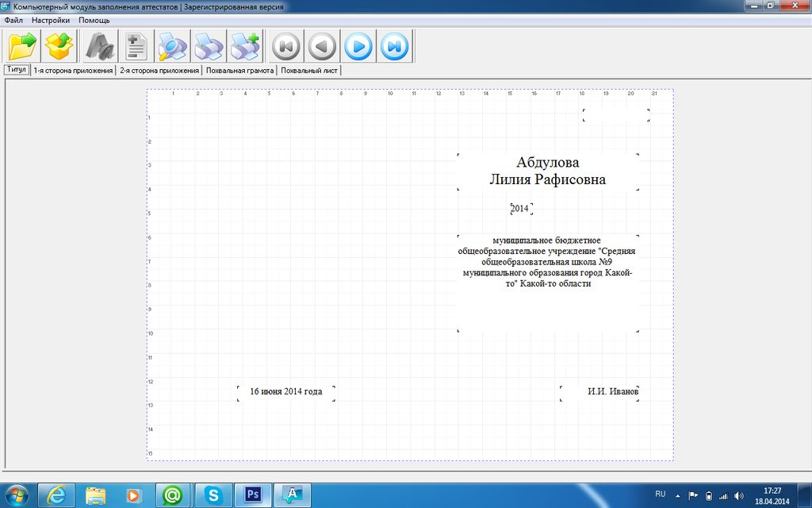Open the Файл menu
This screenshot has height=508, width=812.
tap(13, 20)
